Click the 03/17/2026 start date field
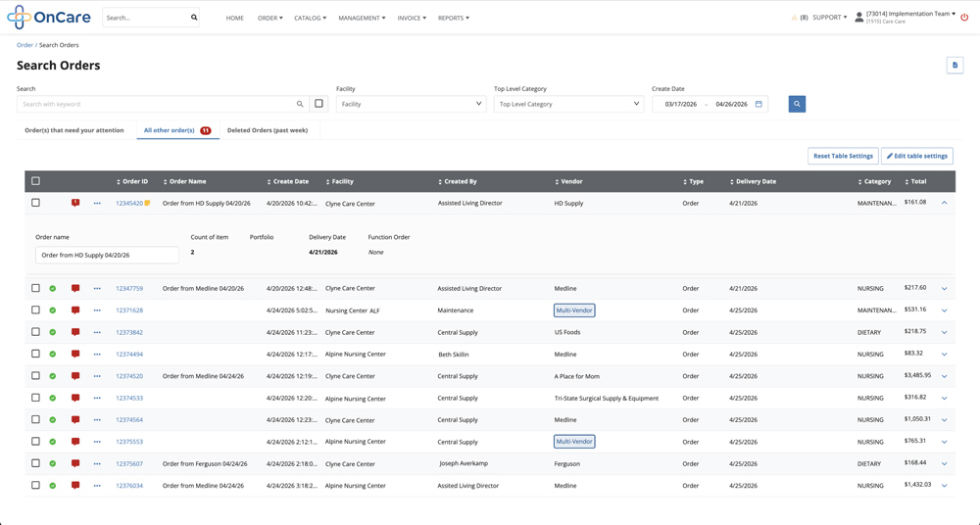 [x=681, y=105]
